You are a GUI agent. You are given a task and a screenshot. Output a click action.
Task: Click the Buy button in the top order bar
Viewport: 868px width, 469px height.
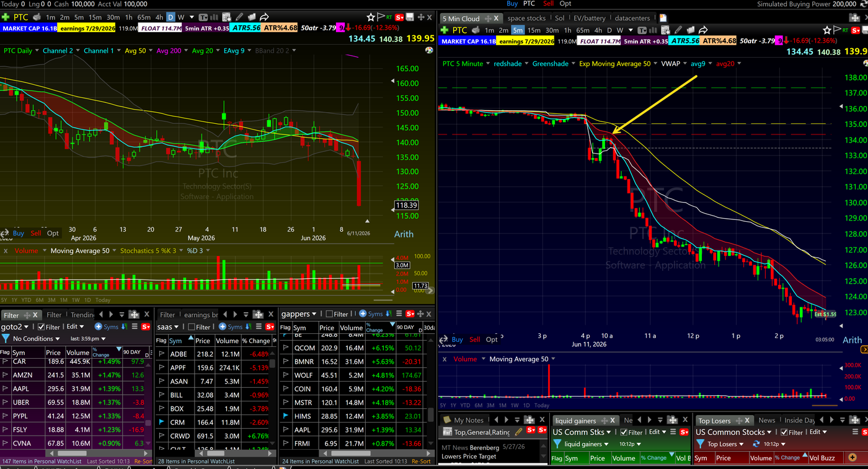coord(512,4)
